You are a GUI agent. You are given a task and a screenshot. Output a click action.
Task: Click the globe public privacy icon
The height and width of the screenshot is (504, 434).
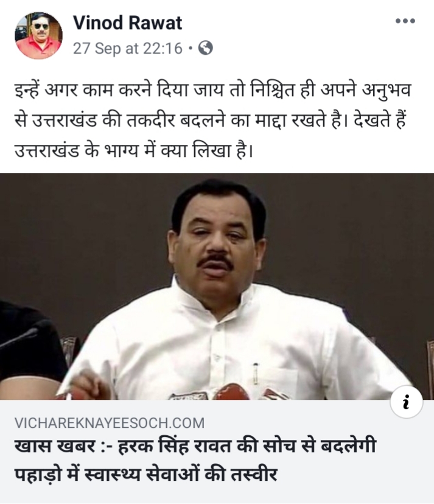coord(206,48)
